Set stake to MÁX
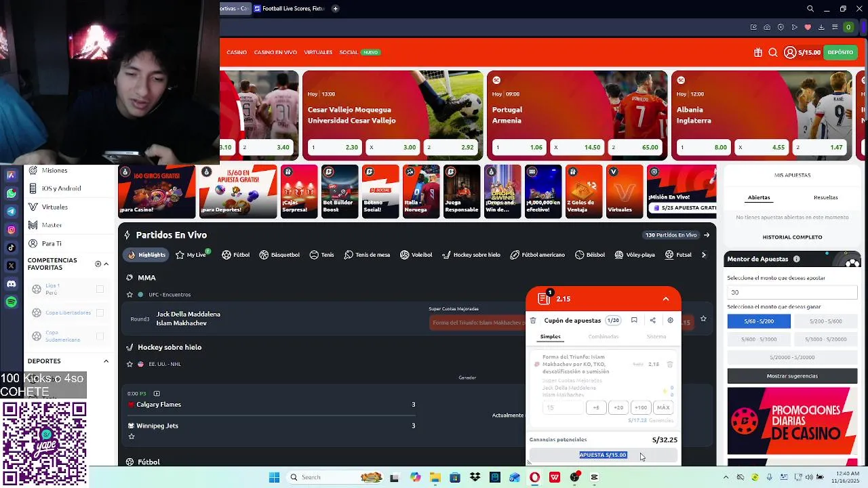 (663, 407)
